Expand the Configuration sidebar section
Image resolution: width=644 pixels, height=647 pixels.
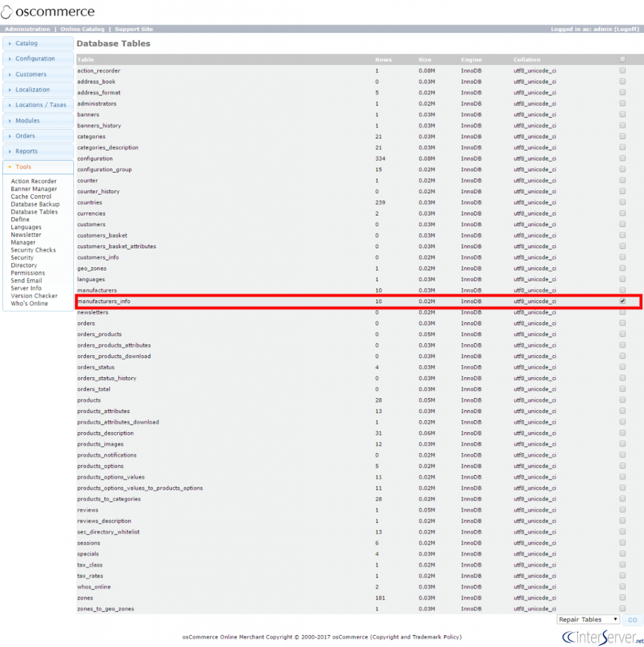[x=38, y=59]
